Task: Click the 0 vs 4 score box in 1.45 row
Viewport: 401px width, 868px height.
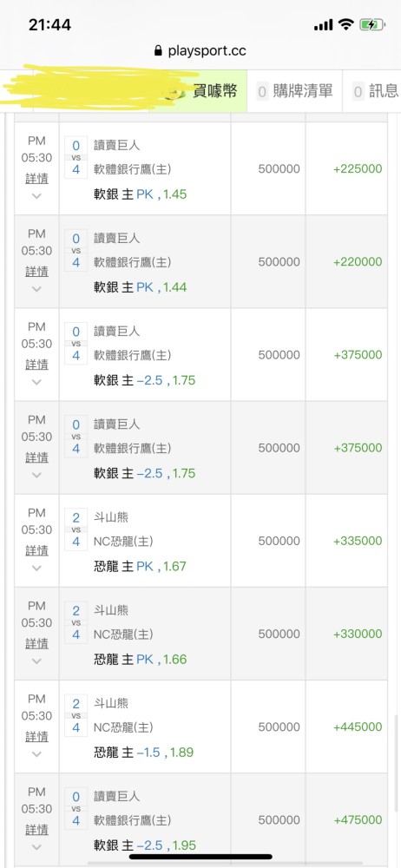Action: [x=76, y=158]
